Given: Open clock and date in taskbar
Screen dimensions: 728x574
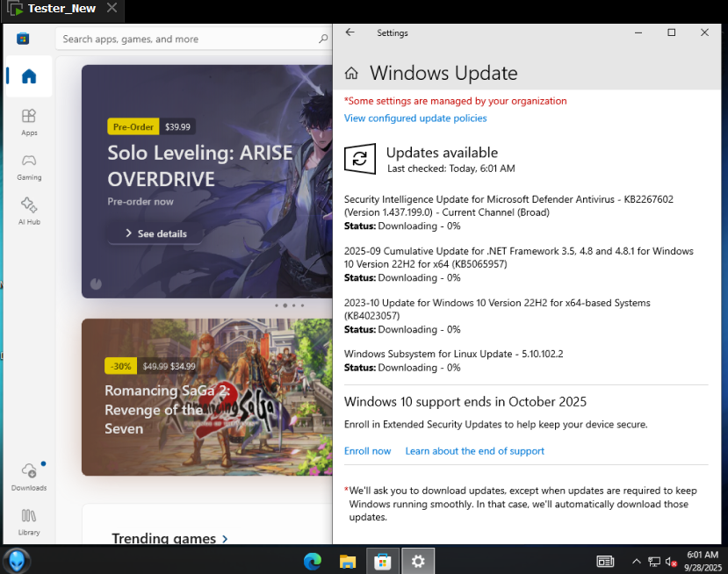Looking at the screenshot, I should [x=703, y=561].
